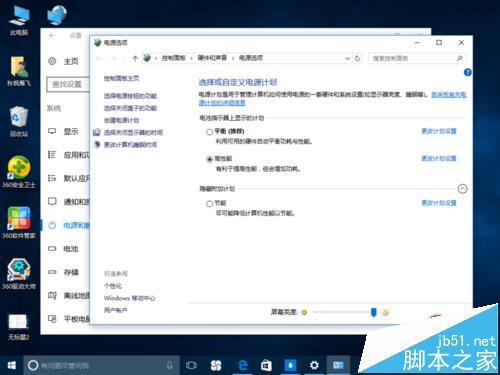Viewport: 500px width, 375px height.
Task: Open the Windows Start button
Action: [x=12, y=365]
